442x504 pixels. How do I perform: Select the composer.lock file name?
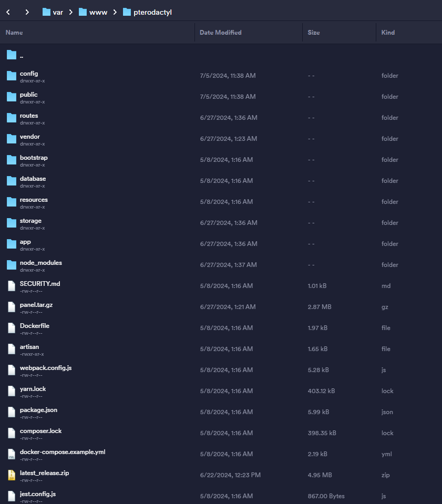(41, 431)
